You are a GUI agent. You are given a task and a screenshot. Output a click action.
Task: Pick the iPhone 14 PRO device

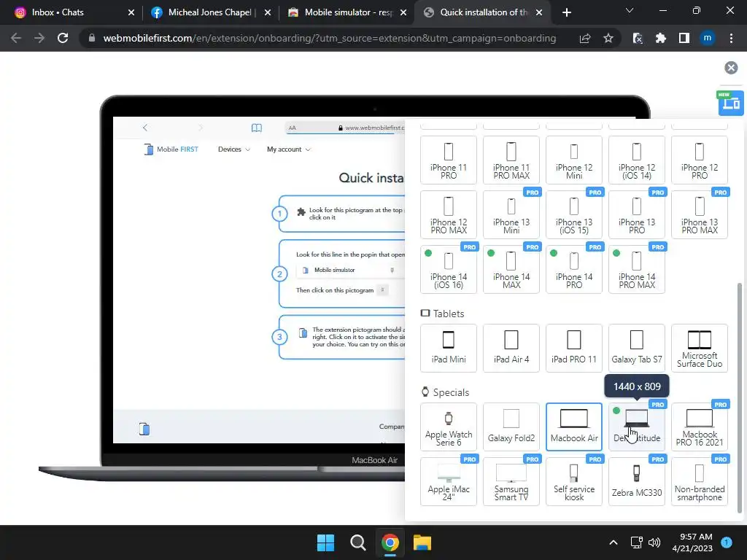[574, 270]
